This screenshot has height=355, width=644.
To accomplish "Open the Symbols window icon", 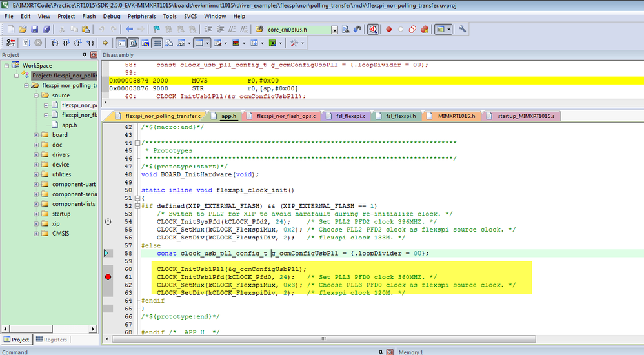I will point(145,43).
